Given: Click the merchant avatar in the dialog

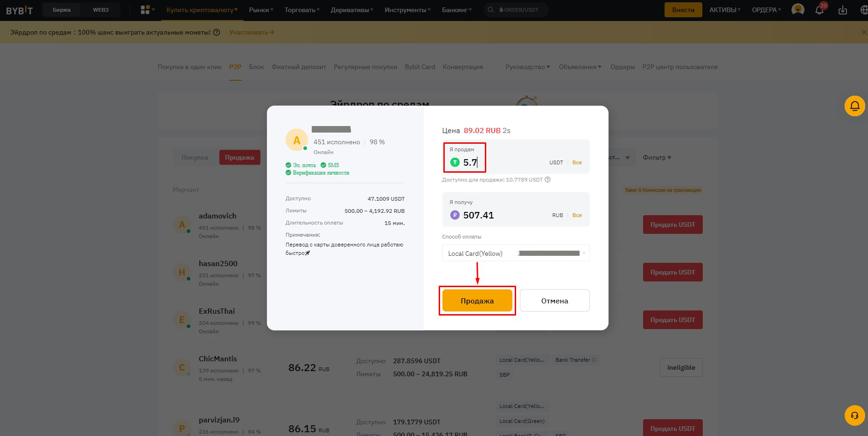Looking at the screenshot, I should [297, 140].
